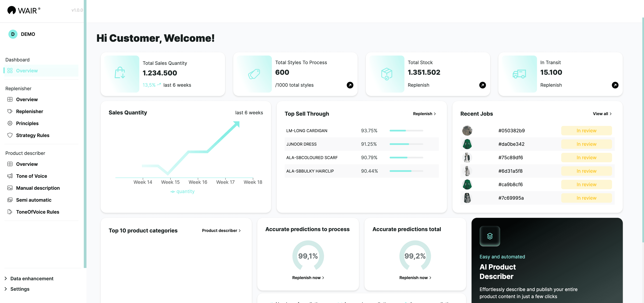Open the Semi automatic menu item
This screenshot has height=303, width=644.
click(x=33, y=200)
